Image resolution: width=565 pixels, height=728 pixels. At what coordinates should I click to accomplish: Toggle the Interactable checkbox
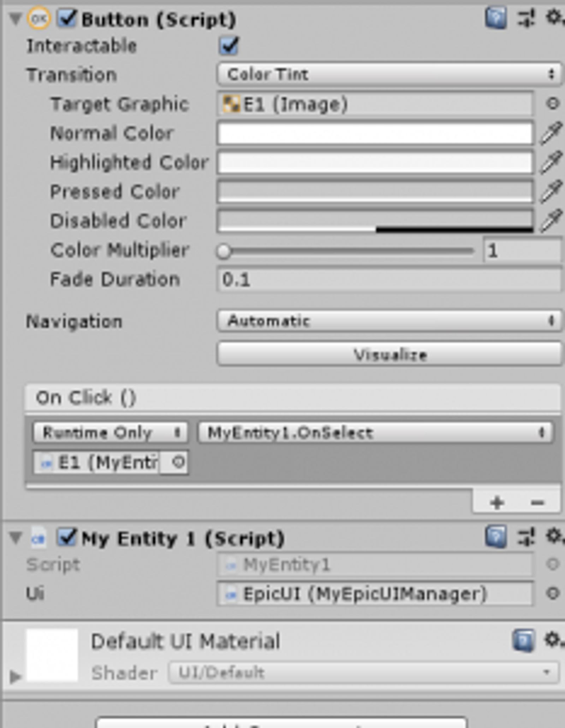coord(229,46)
